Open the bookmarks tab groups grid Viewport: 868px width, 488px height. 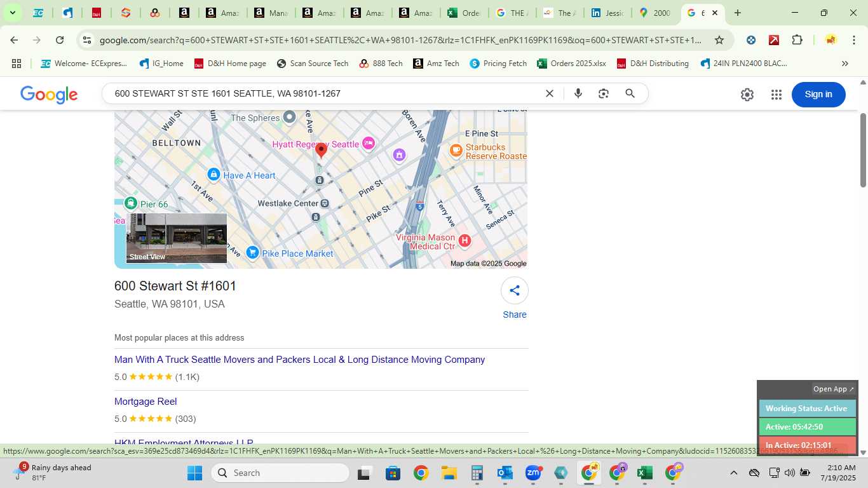point(17,64)
